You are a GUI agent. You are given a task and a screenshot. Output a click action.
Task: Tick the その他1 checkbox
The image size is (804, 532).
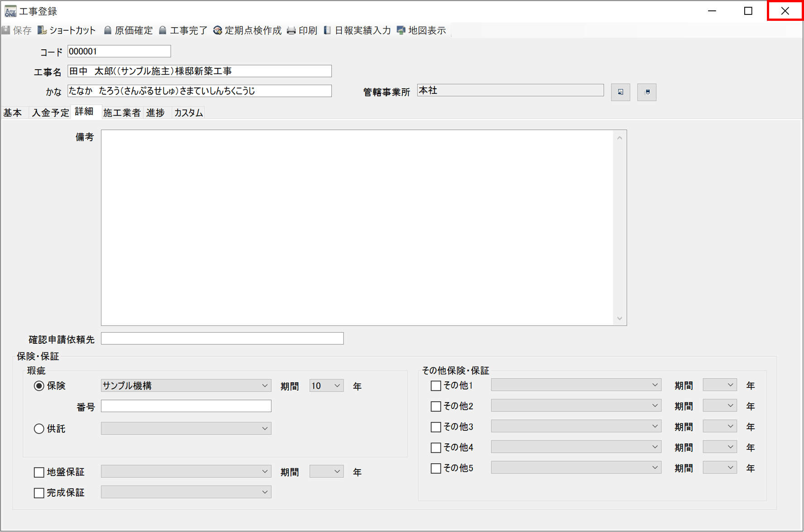click(x=435, y=386)
